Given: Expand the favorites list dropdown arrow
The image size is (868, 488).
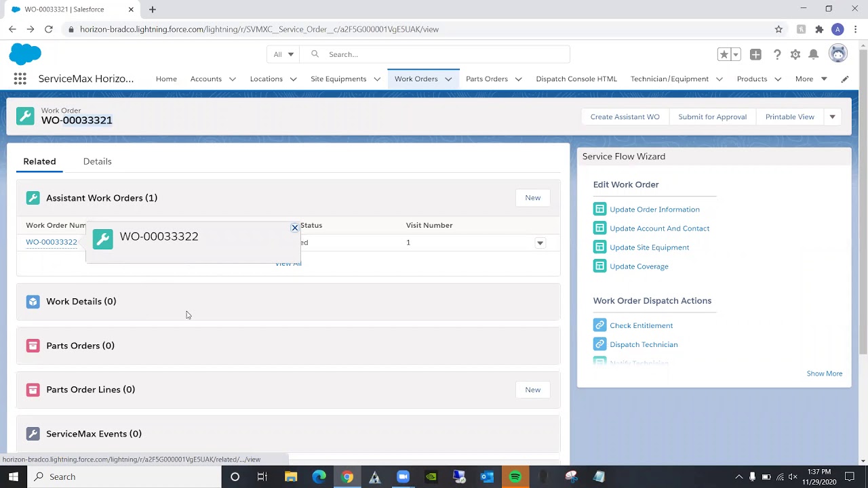Looking at the screenshot, I should (x=735, y=54).
